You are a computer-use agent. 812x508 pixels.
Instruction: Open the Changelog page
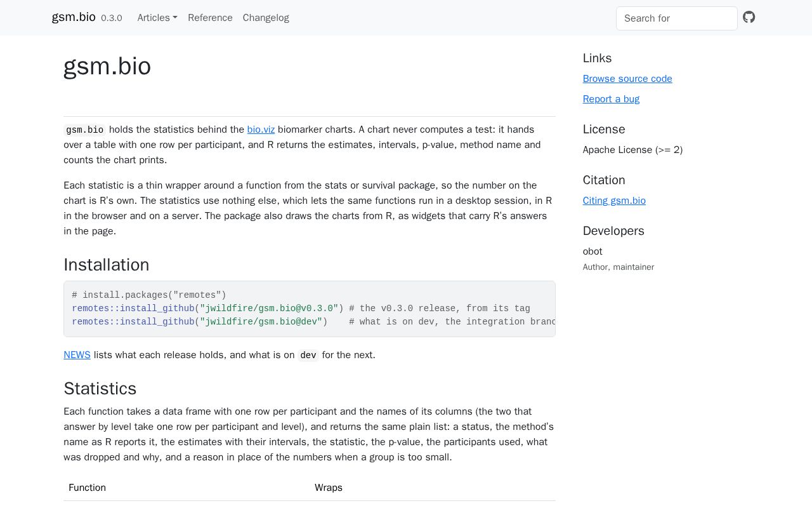266,18
